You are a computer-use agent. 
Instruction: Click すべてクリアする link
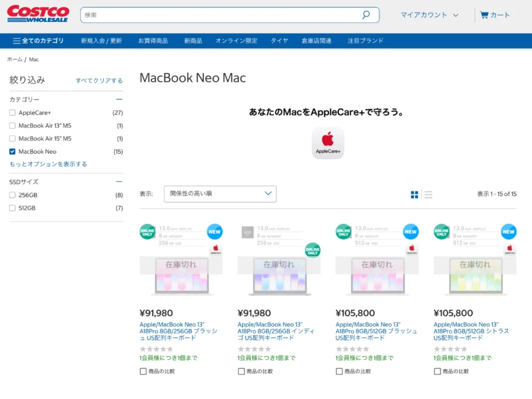click(99, 81)
